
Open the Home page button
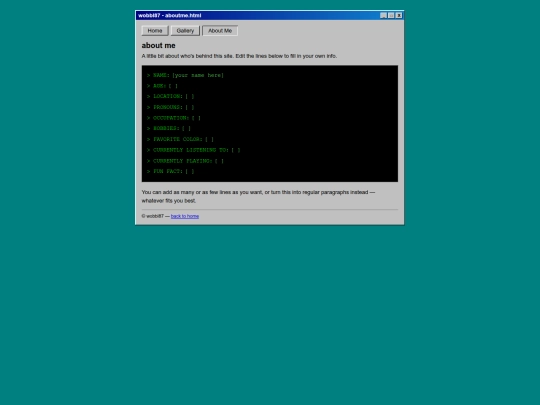tap(155, 31)
